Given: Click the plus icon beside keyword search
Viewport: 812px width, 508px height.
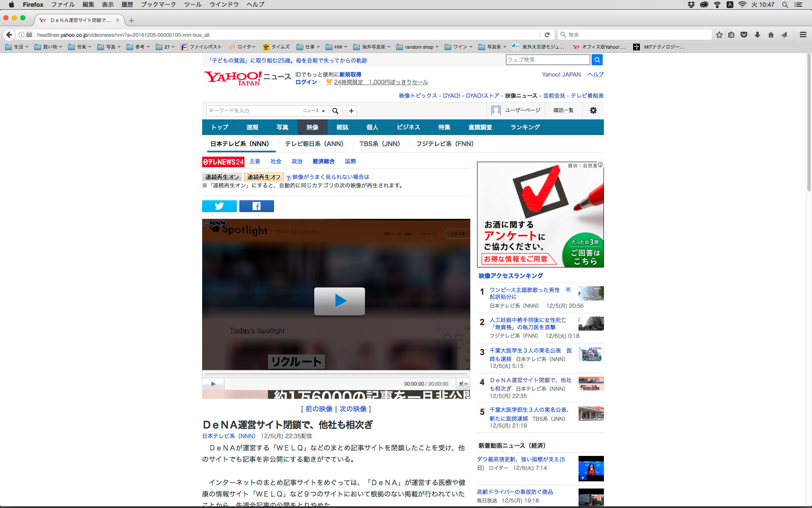Looking at the screenshot, I should point(351,111).
